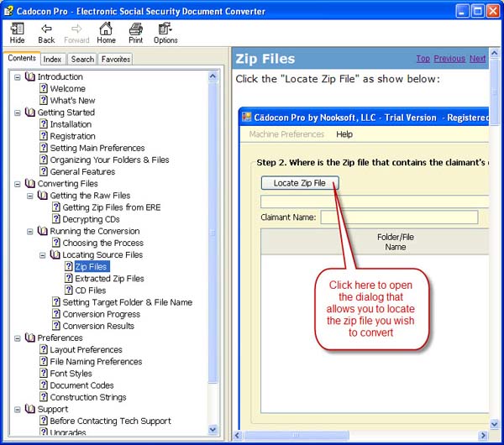Screen dimensions: 504x445
Task: Collapse the Locating Source Files node
Action: click(x=43, y=255)
